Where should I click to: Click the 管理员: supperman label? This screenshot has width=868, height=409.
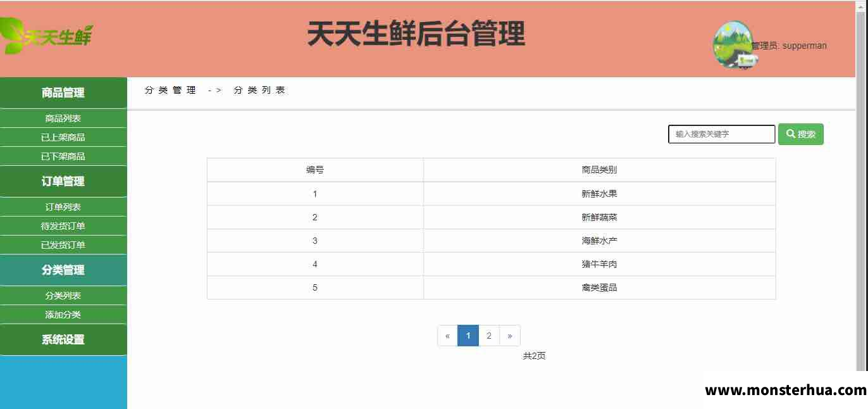[789, 46]
